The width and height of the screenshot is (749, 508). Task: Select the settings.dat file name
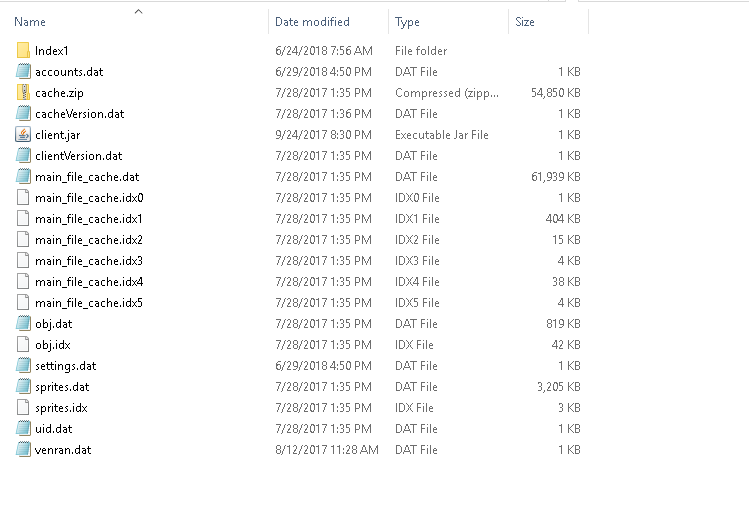[66, 365]
